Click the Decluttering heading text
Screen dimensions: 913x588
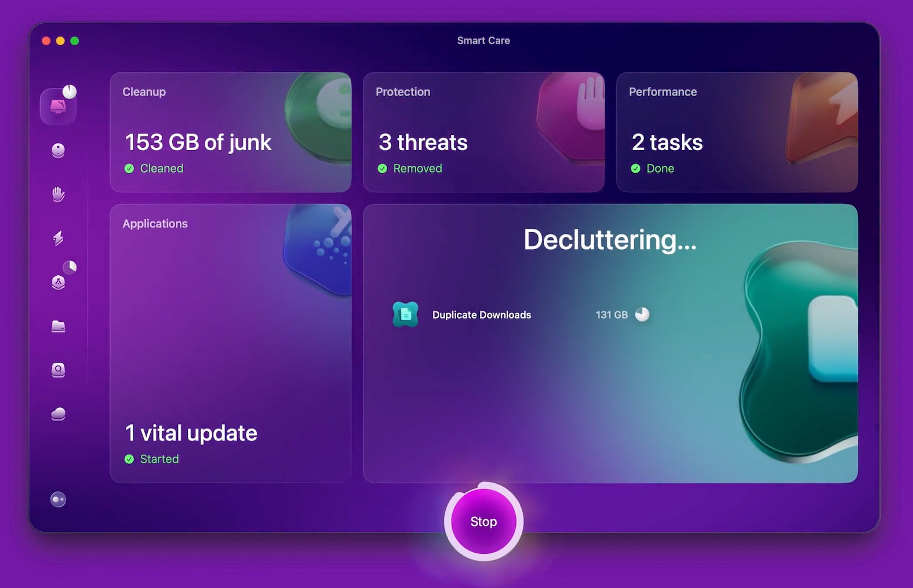coord(610,240)
